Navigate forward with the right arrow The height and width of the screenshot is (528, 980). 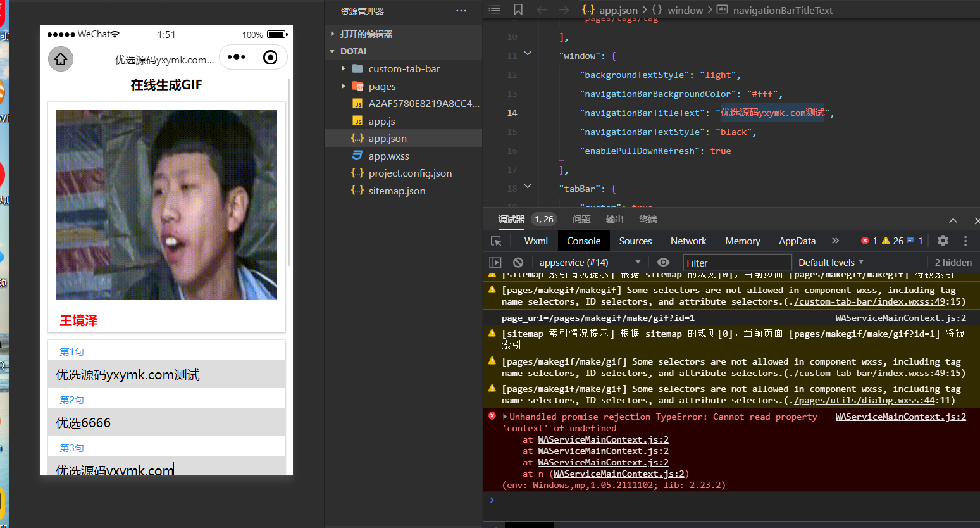564,9
